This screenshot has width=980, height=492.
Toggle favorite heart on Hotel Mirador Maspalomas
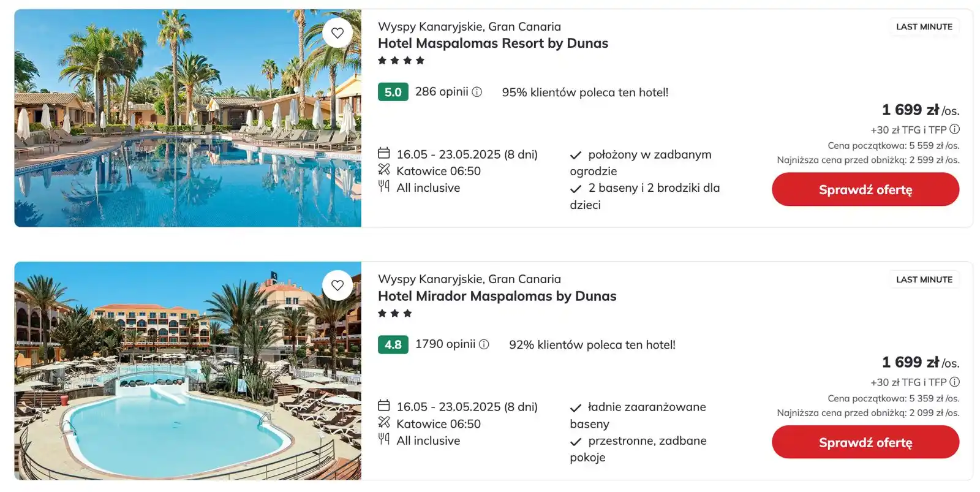pyautogui.click(x=337, y=285)
